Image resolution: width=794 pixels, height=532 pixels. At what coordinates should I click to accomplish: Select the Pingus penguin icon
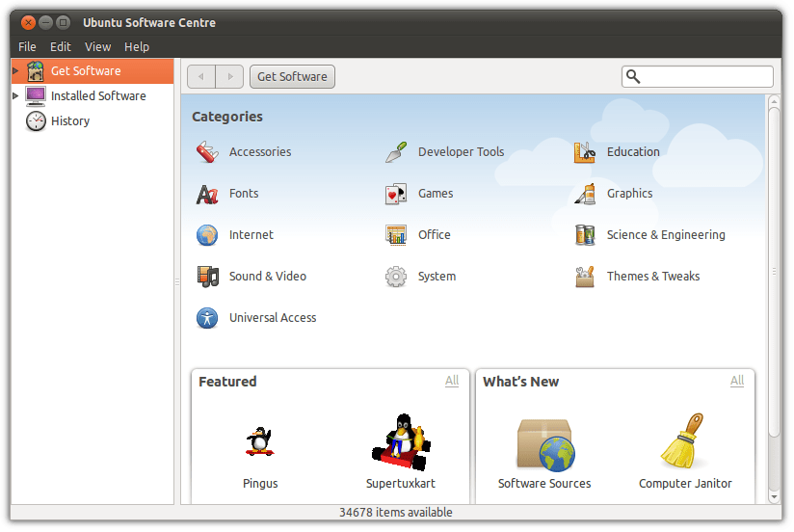(x=260, y=441)
